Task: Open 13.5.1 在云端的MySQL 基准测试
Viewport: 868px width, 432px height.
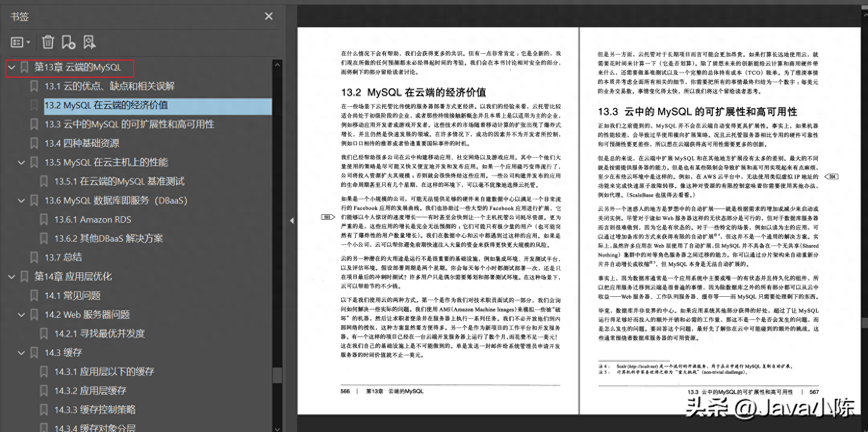Action: click(x=120, y=181)
